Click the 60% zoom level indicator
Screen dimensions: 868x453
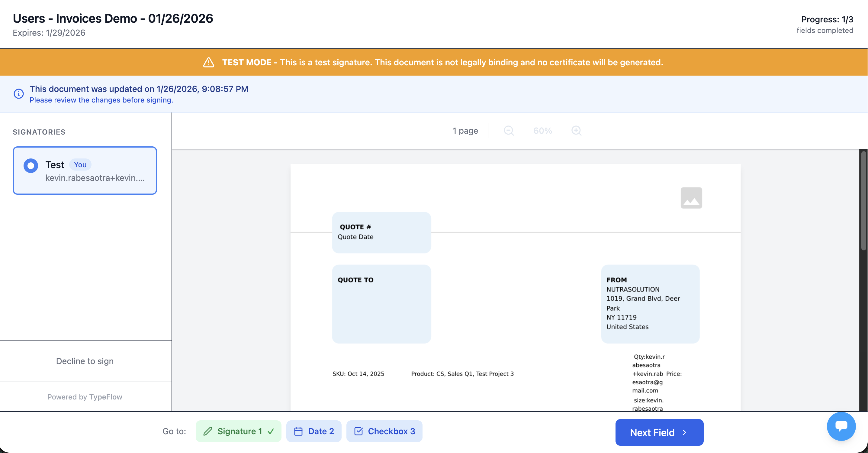[x=542, y=131]
